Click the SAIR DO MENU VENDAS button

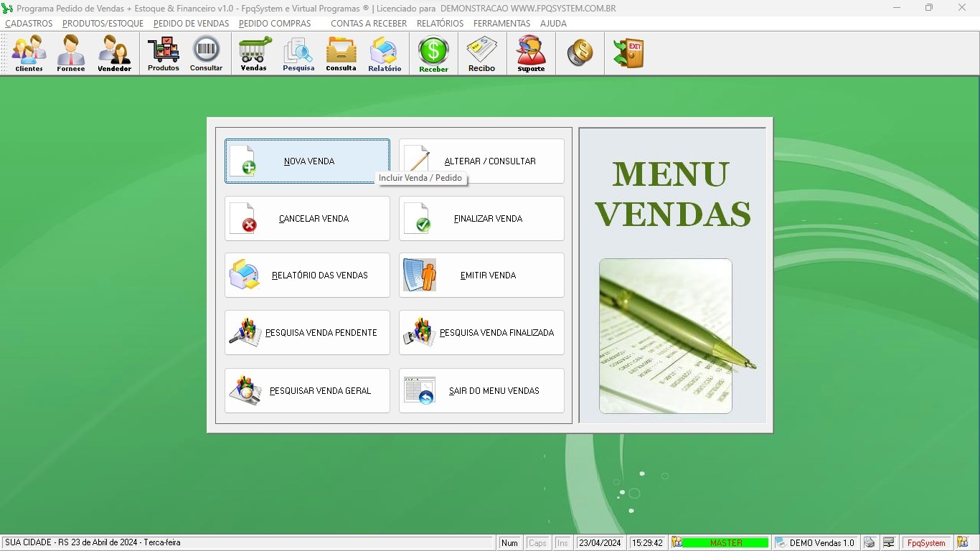481,391
